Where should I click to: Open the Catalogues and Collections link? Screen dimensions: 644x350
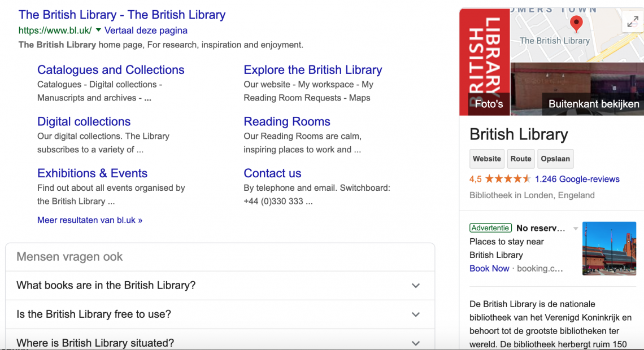coord(111,70)
